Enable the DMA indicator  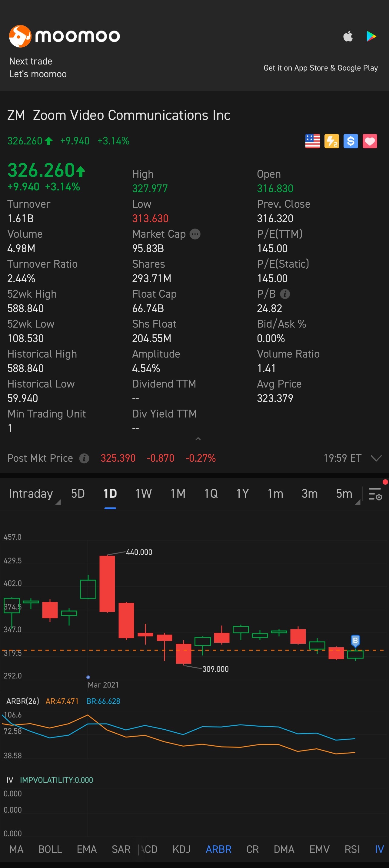click(x=284, y=849)
